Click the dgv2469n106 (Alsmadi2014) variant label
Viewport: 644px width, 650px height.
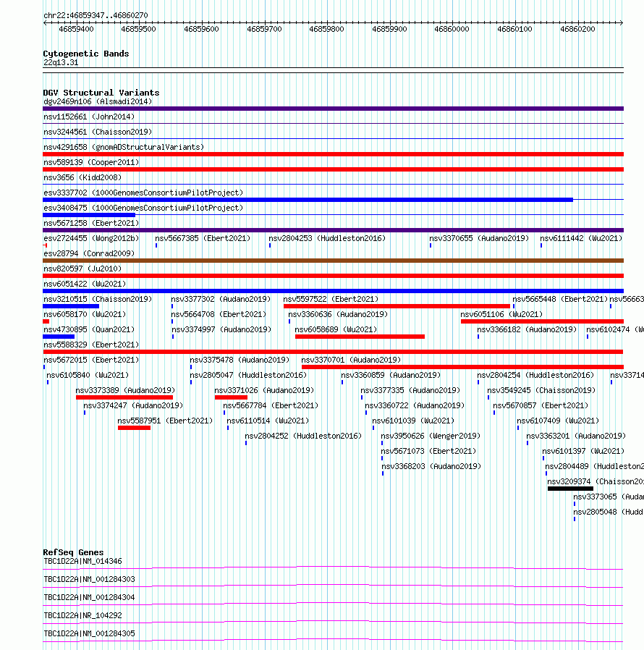coord(98,101)
